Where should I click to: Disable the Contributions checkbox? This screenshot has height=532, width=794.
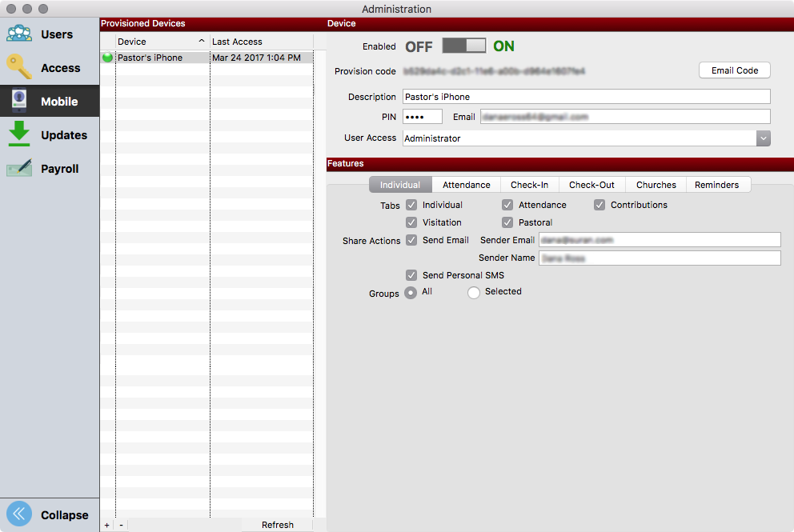coord(600,204)
